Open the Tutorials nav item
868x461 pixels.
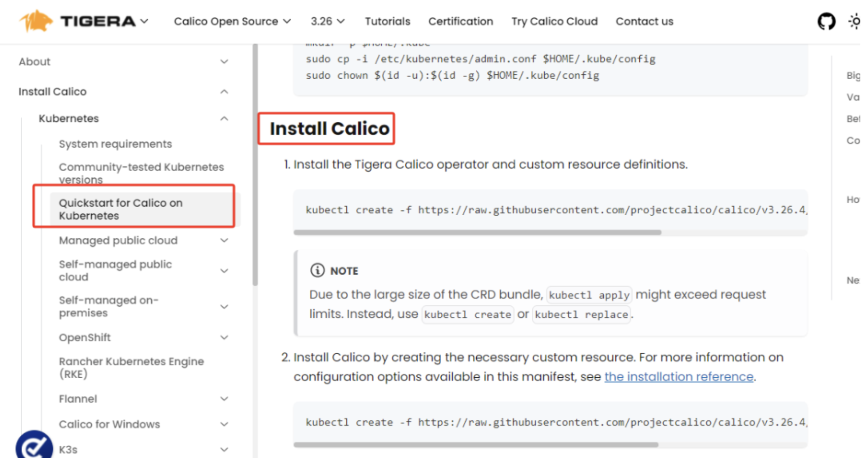387,21
